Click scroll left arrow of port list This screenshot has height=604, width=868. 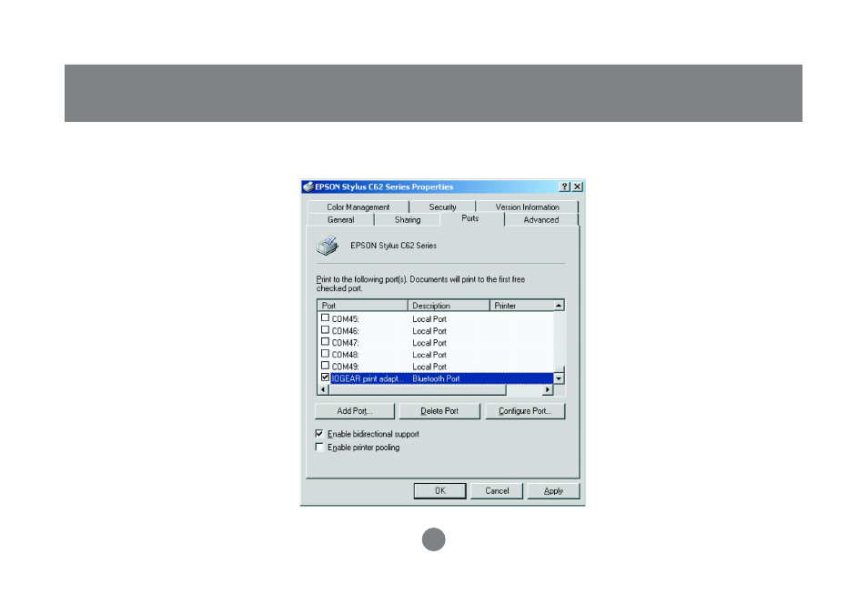click(323, 389)
